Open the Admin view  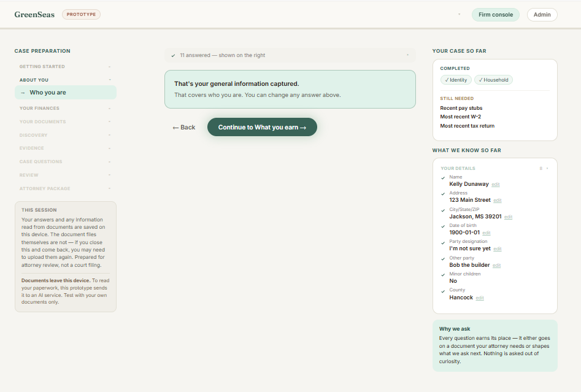pos(542,15)
